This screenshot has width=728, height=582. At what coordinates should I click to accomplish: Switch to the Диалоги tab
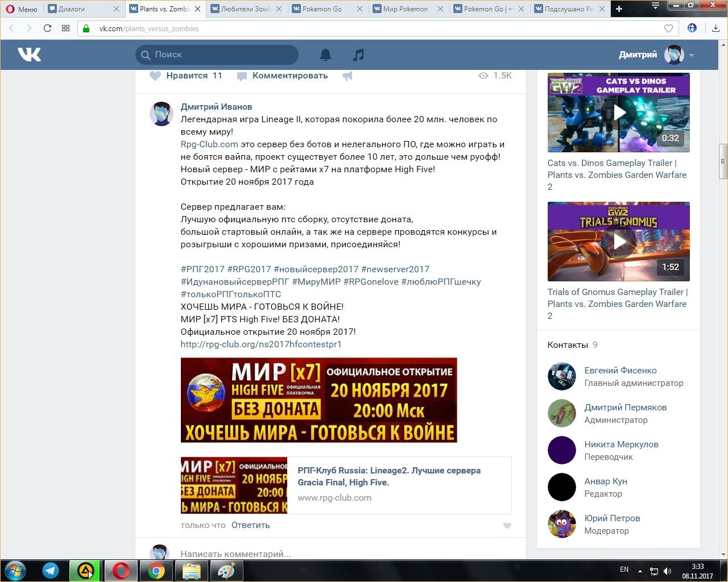(x=84, y=9)
